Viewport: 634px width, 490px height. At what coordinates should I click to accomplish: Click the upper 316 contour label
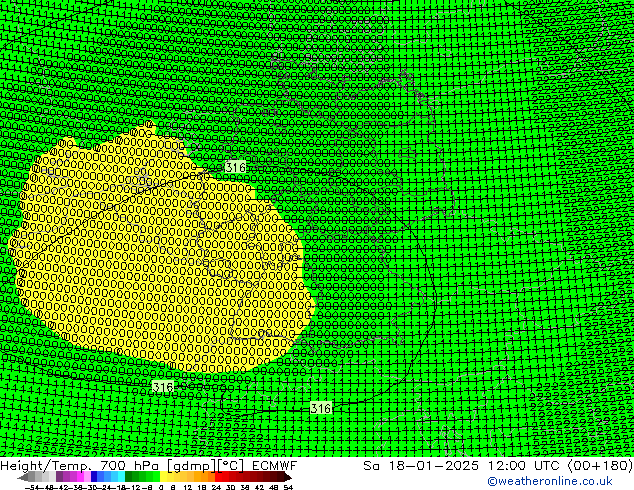235,167
